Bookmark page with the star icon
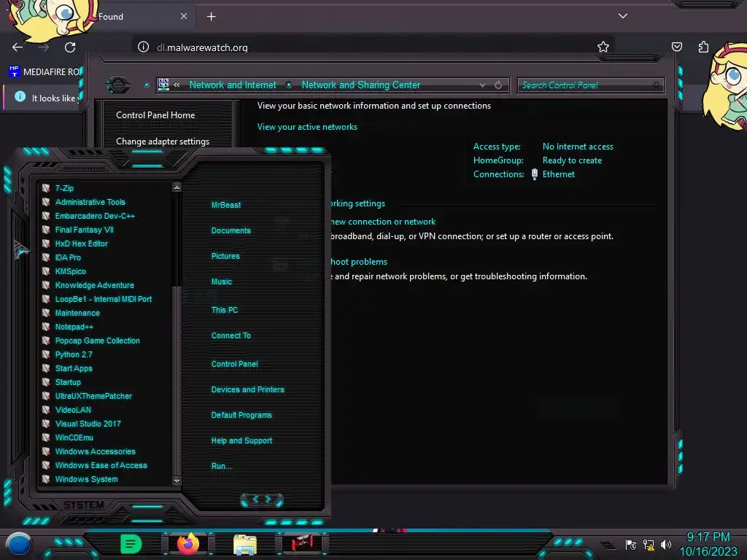This screenshot has height=560, width=747. click(603, 47)
